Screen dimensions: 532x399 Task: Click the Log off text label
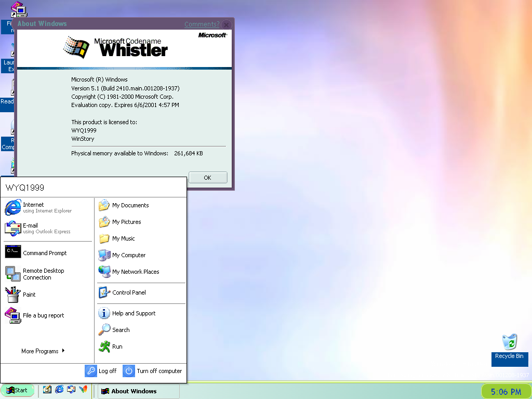[108, 371]
